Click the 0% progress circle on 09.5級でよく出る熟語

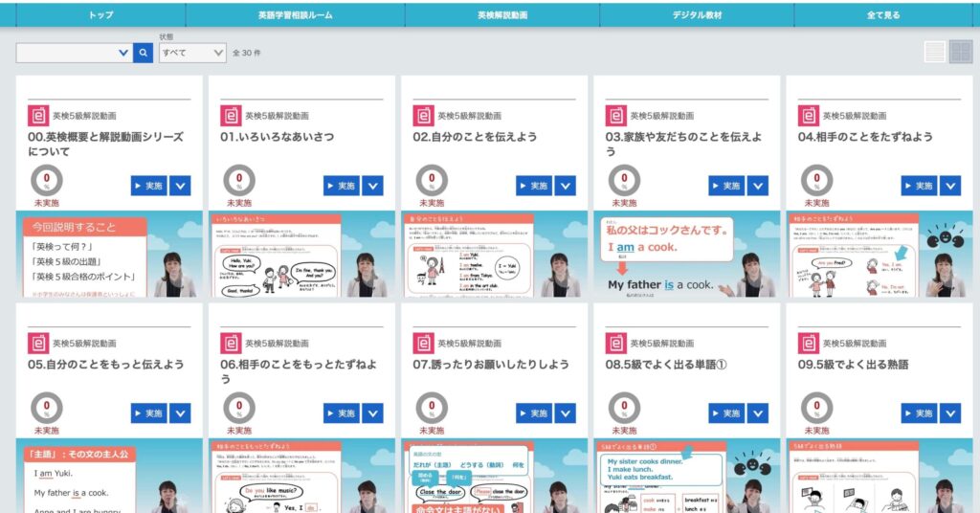816,408
